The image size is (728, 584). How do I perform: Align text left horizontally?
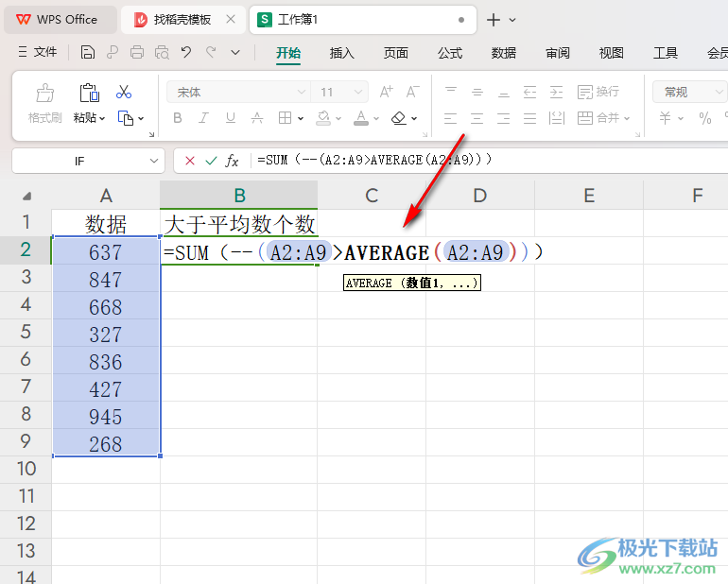click(x=450, y=118)
